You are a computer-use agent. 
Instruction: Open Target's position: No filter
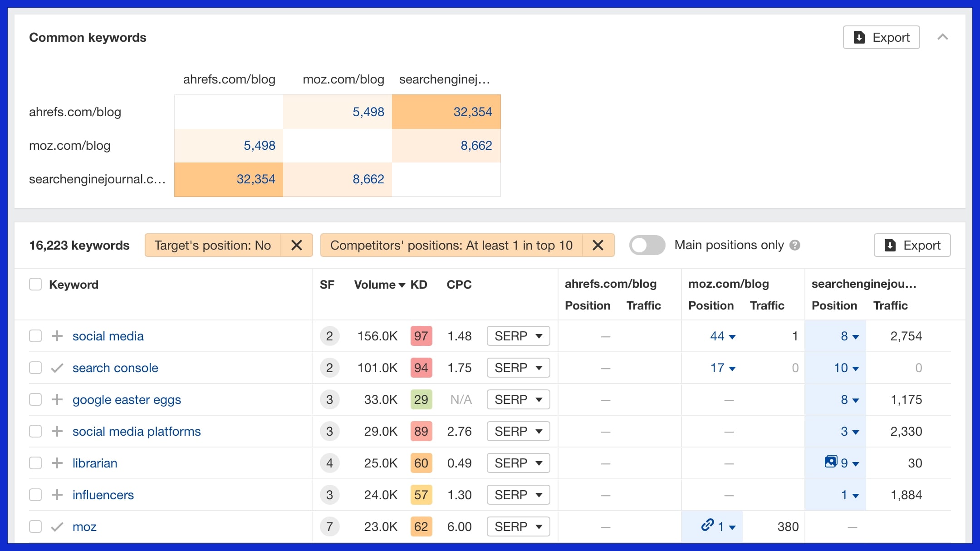(213, 245)
